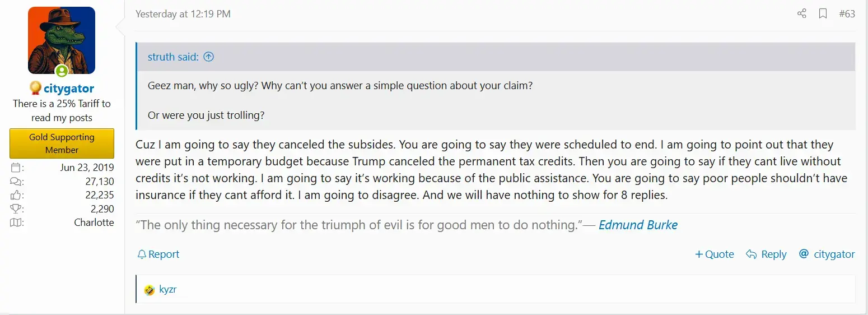This screenshot has width=868, height=315.
Task: Report this post
Action: coord(158,254)
